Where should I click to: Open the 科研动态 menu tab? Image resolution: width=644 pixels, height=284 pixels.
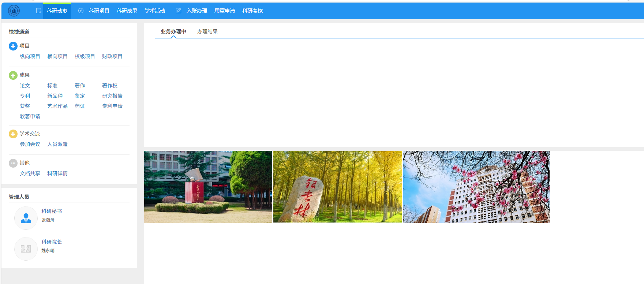tap(57, 11)
